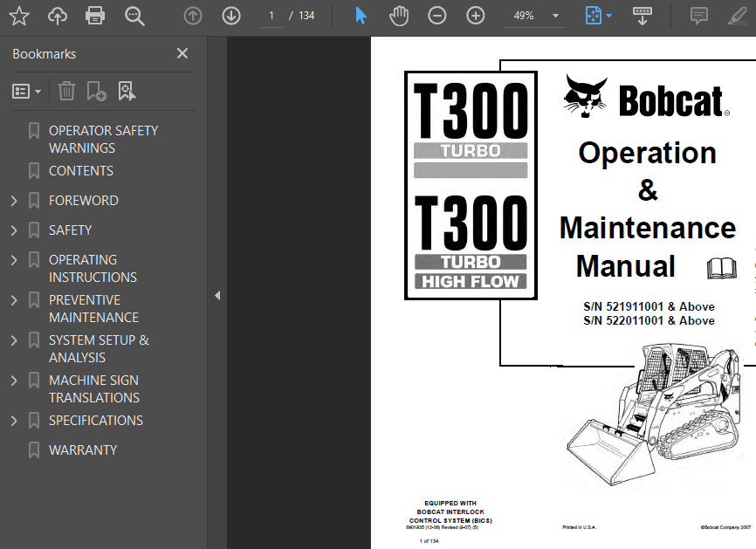This screenshot has height=549, width=756.
Task: Open the CONTENTS bookmark
Action: click(81, 170)
